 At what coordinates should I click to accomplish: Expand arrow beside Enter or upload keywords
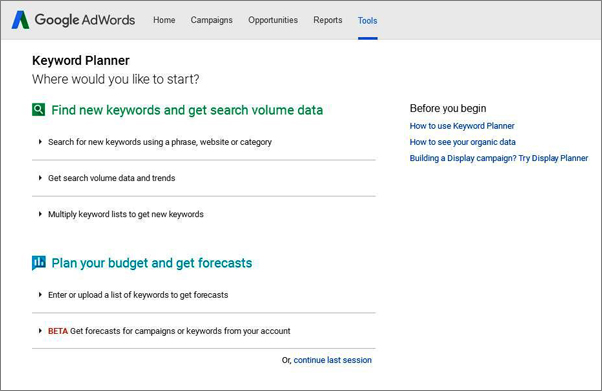coord(40,295)
